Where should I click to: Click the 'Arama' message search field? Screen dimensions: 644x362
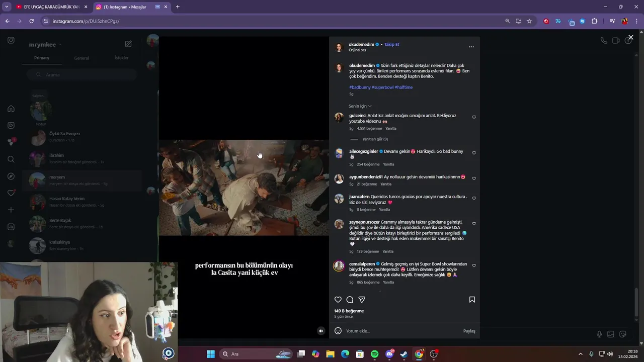point(82,75)
